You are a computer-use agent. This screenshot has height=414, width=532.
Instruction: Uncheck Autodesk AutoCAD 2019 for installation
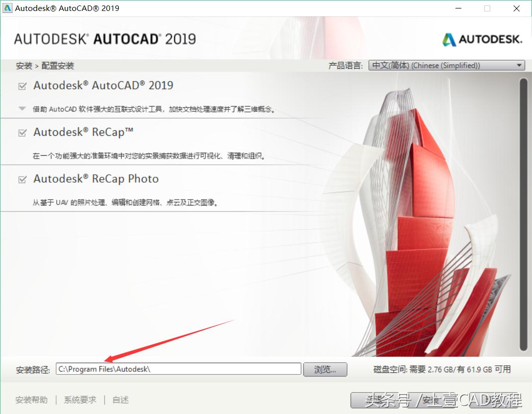(x=22, y=85)
